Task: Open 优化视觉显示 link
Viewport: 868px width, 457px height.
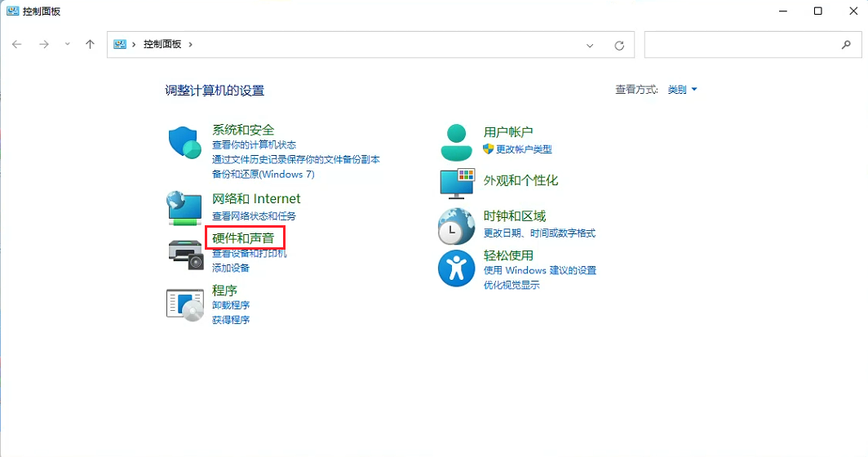Action: [511, 286]
